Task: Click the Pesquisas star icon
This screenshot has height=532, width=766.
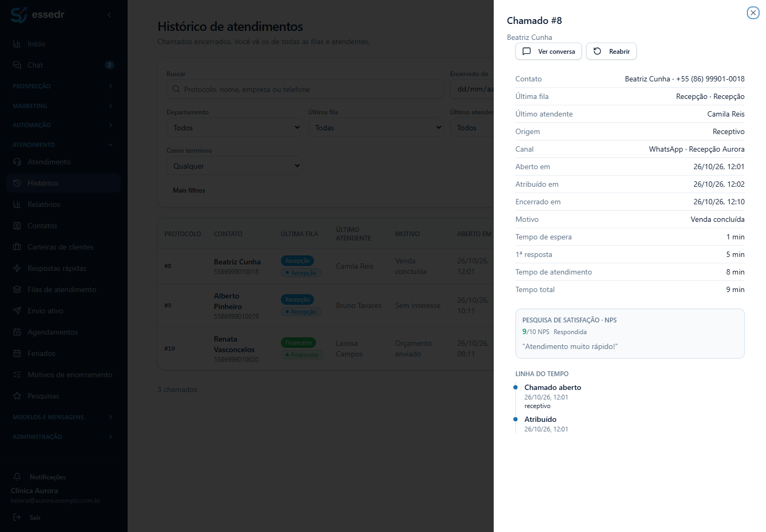Action: coord(17,396)
